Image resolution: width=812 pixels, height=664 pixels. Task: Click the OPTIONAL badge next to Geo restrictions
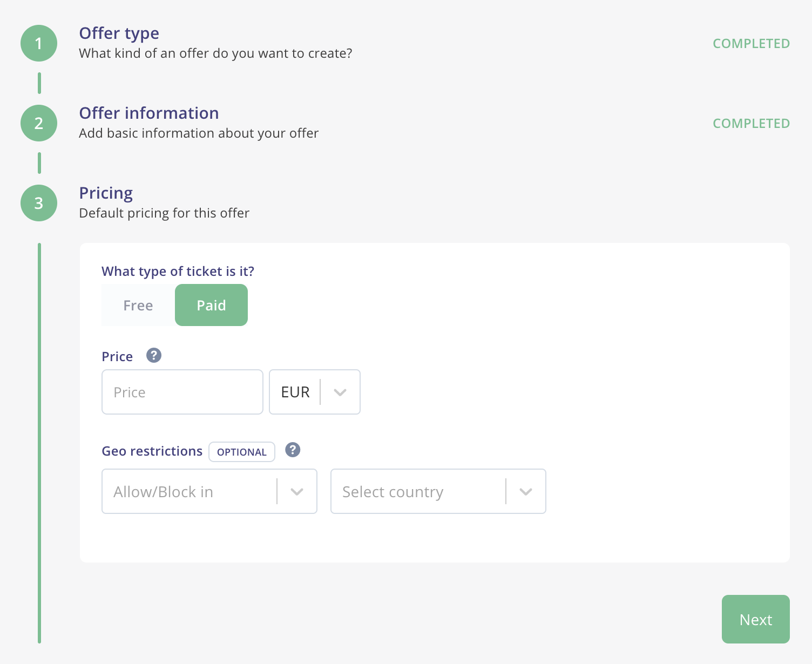[242, 452]
